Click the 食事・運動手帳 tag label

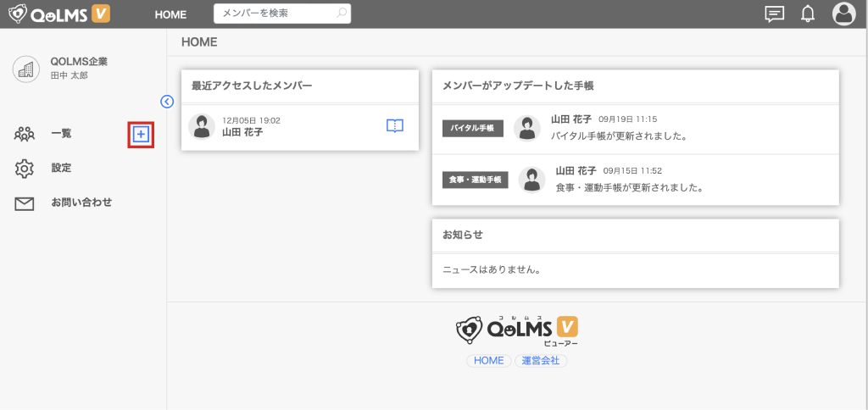point(475,180)
